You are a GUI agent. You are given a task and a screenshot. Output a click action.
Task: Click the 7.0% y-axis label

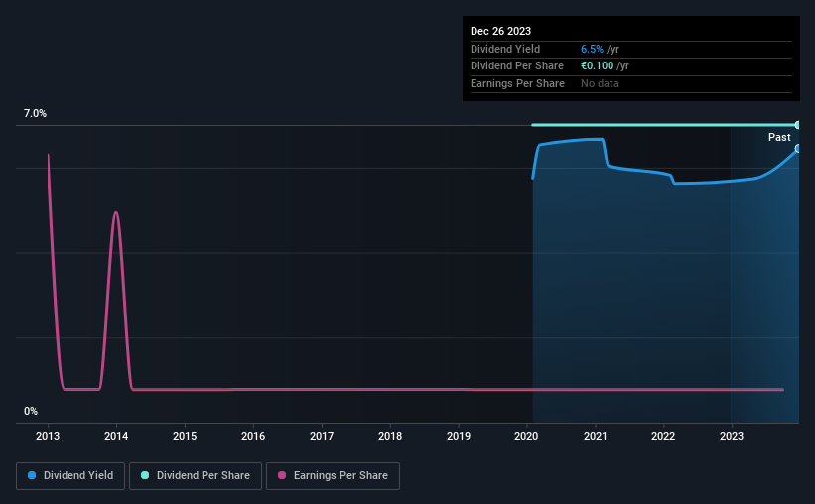coord(35,114)
